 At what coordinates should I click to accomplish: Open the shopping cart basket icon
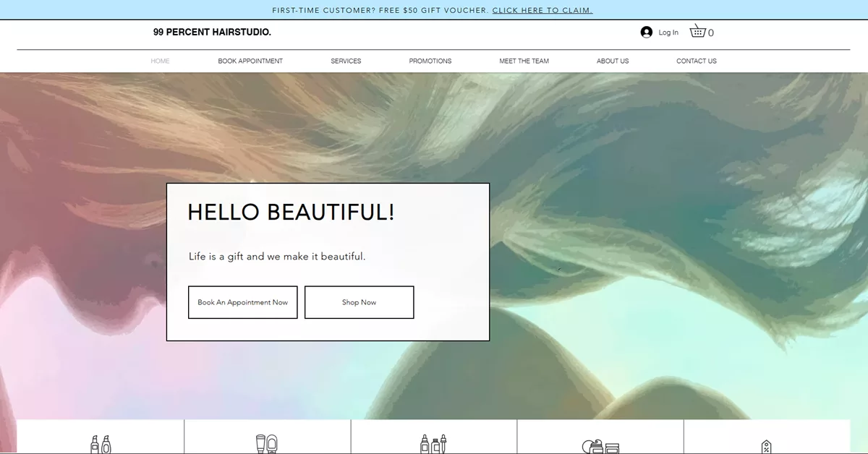click(x=698, y=31)
